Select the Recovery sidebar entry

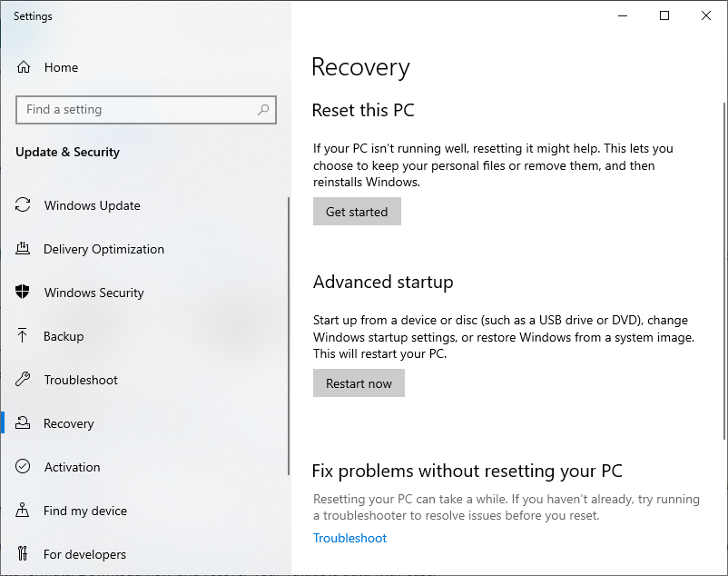click(70, 423)
